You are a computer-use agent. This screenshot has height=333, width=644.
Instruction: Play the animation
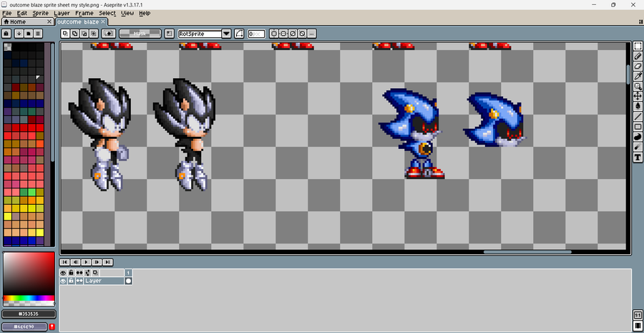(87, 262)
